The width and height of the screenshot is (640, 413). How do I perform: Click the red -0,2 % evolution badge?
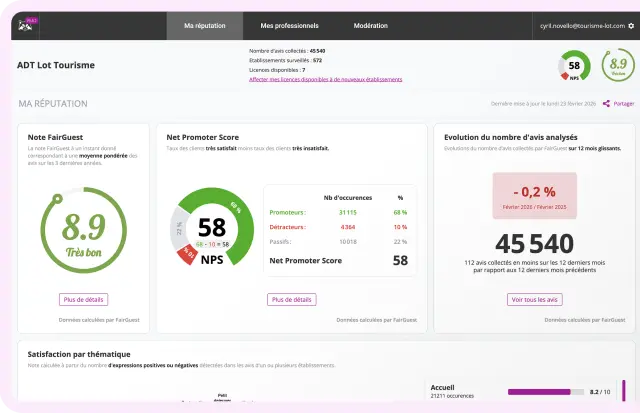pyautogui.click(x=534, y=195)
